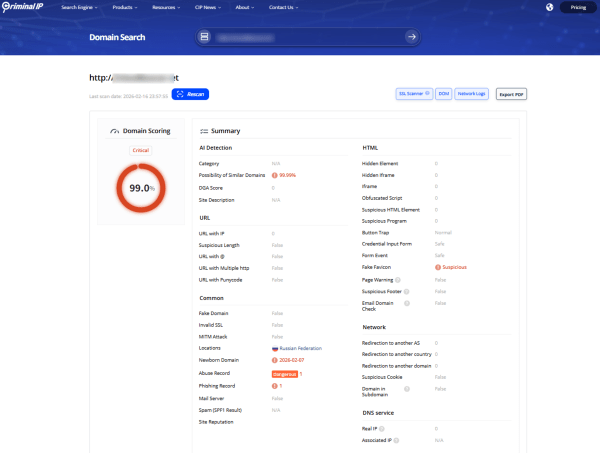The image size is (600, 453).
Task: Click the Common section heading
Action: pos(212,298)
